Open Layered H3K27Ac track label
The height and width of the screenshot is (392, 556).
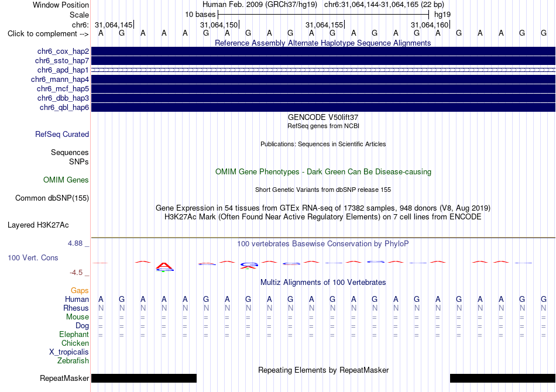coord(38,225)
